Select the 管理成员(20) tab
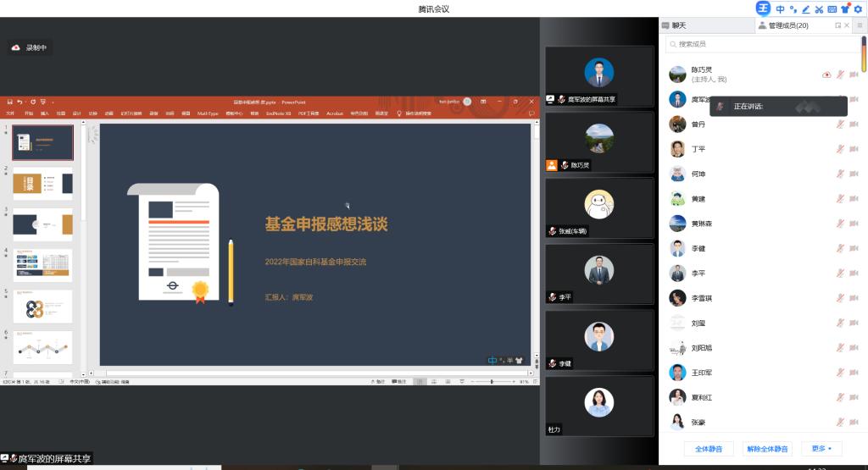 [787, 26]
